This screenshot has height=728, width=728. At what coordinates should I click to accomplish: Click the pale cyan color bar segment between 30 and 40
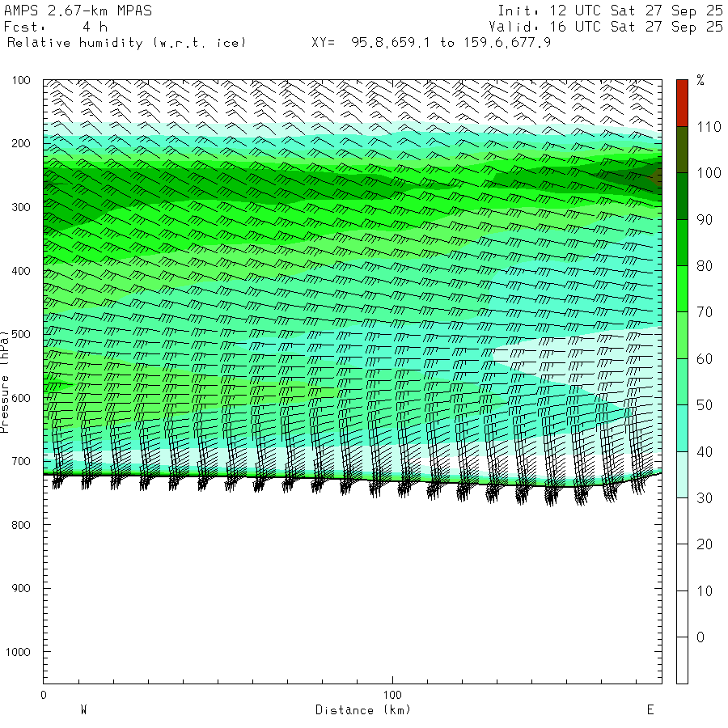point(682,475)
